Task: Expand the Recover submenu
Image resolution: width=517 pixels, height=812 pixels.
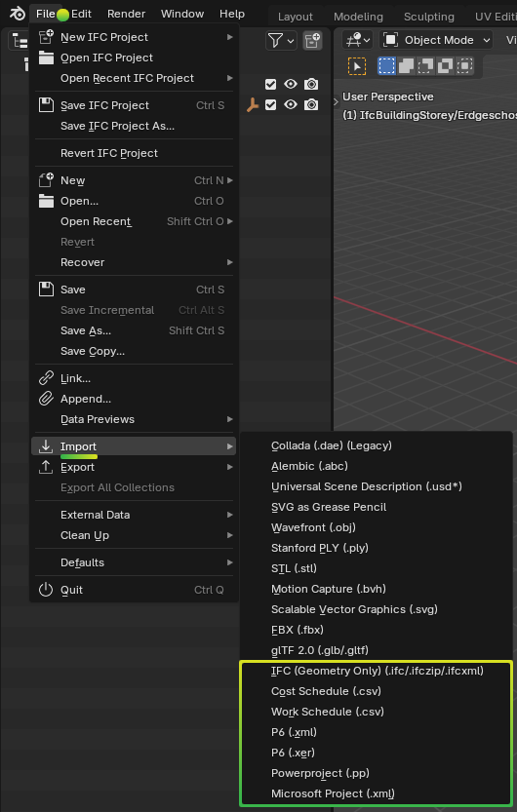Action: [x=135, y=262]
